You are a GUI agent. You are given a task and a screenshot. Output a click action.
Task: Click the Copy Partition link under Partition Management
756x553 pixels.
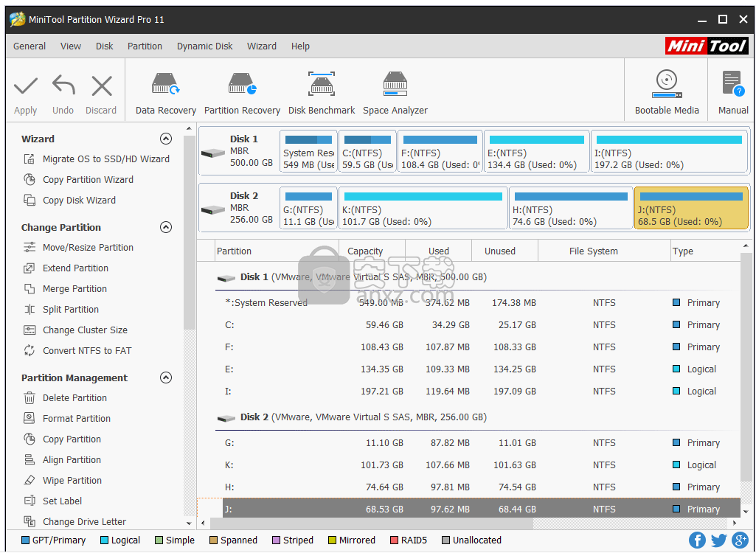pyautogui.click(x=72, y=439)
